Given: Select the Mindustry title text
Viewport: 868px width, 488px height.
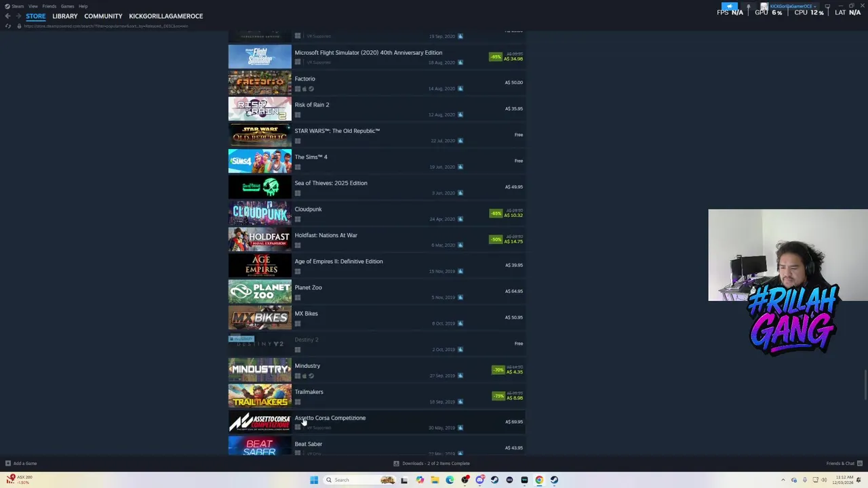Looking at the screenshot, I should pyautogui.click(x=307, y=366).
